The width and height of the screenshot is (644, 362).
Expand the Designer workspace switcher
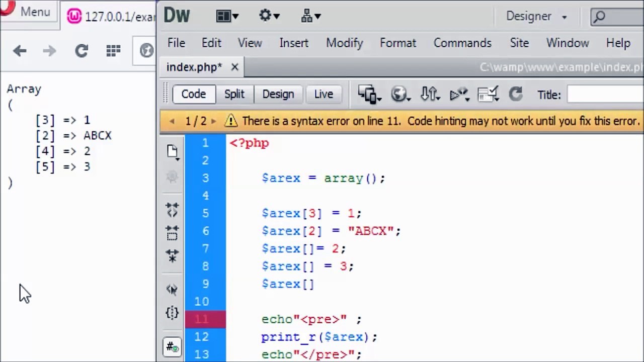point(536,16)
